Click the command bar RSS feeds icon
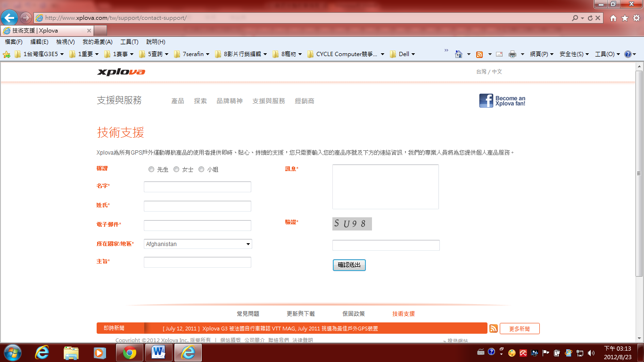Viewport: 644px width, 362px height. [479, 54]
